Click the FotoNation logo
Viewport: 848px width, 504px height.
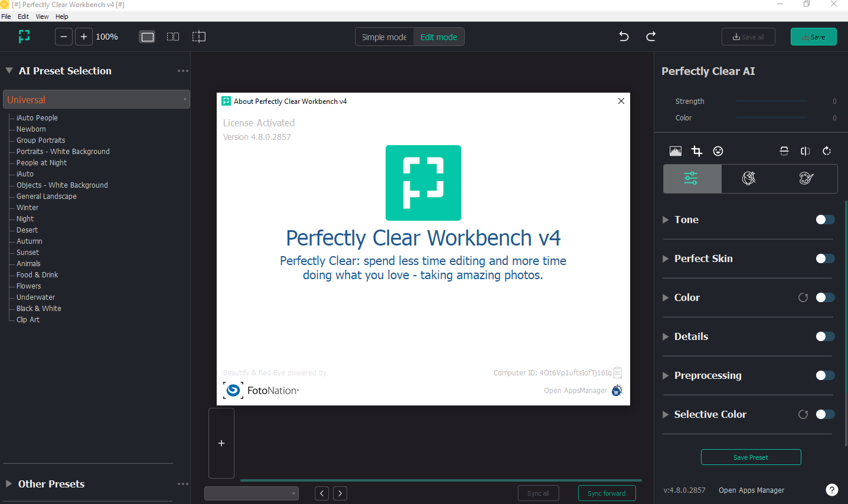click(262, 390)
